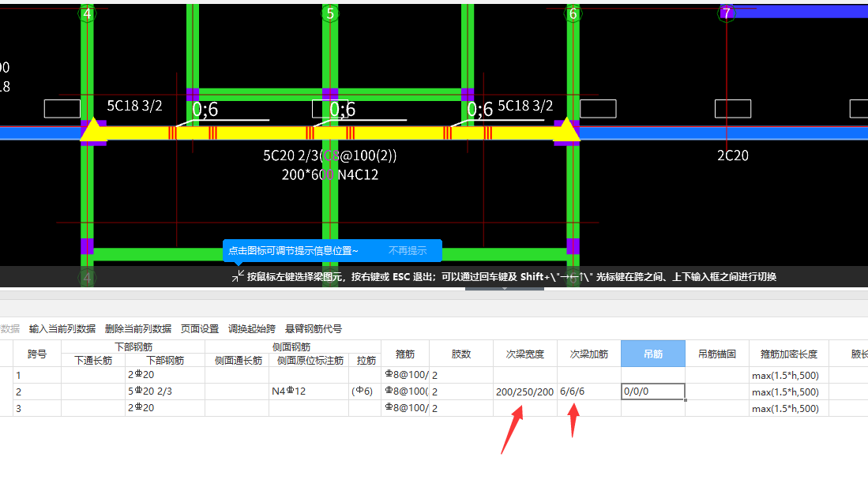Select span number 3 row

[x=37, y=408]
